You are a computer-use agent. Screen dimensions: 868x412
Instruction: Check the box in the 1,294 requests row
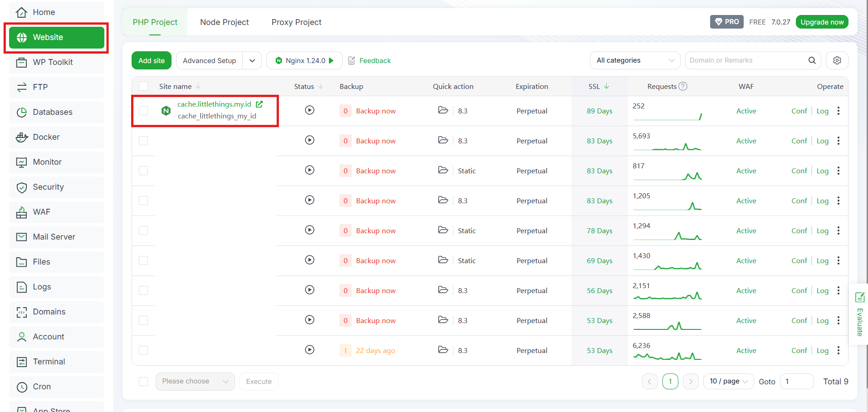coord(143,231)
